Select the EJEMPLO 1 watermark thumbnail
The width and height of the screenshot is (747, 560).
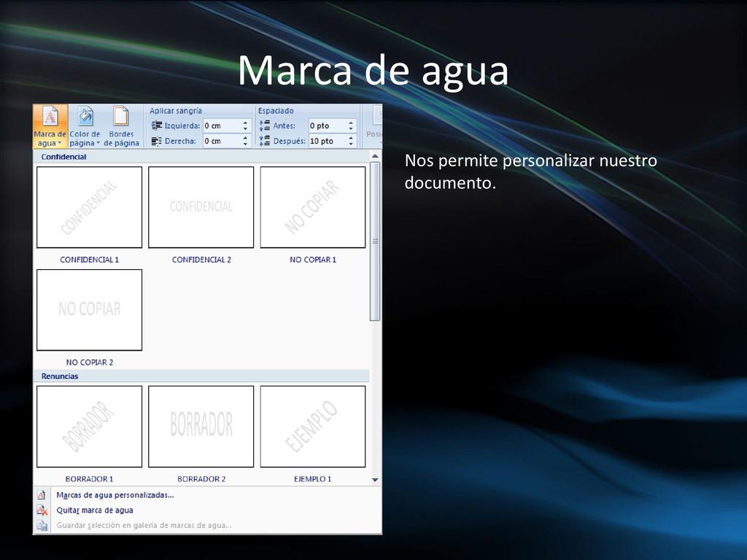pos(313,427)
